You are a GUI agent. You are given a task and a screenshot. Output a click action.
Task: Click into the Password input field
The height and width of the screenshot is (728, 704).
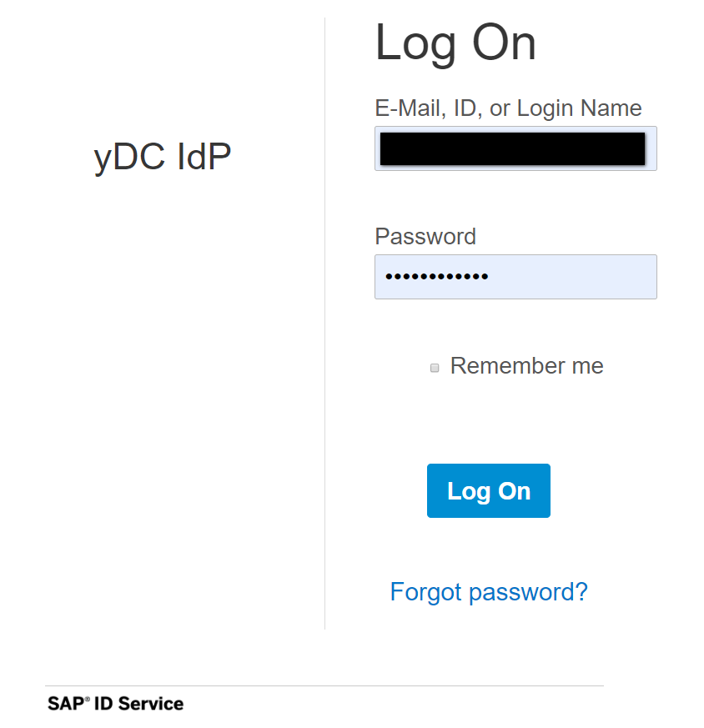(x=515, y=277)
